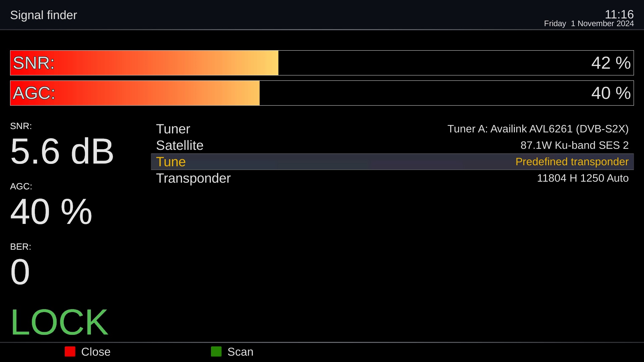644x362 pixels.
Task: Click the 11:16 clock display
Action: [x=619, y=14]
